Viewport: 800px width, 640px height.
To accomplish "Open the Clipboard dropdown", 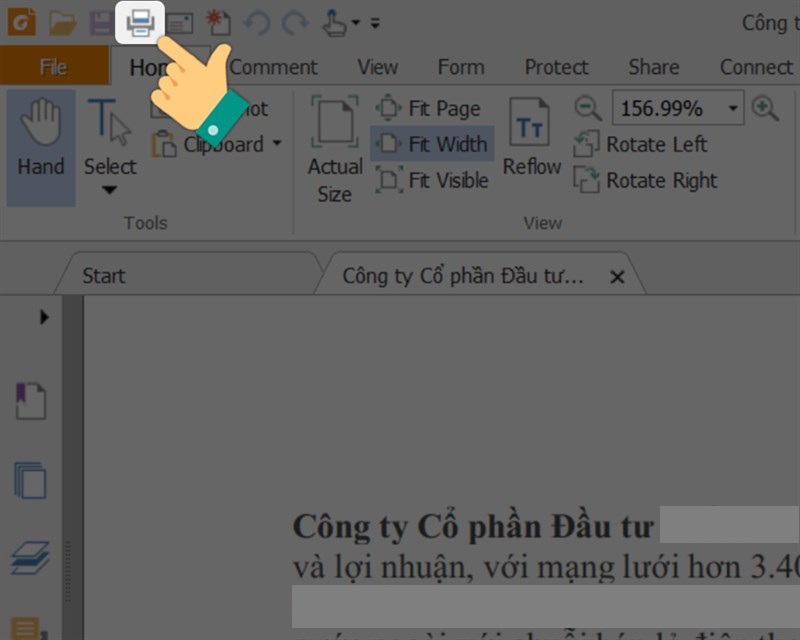I will (x=277, y=143).
